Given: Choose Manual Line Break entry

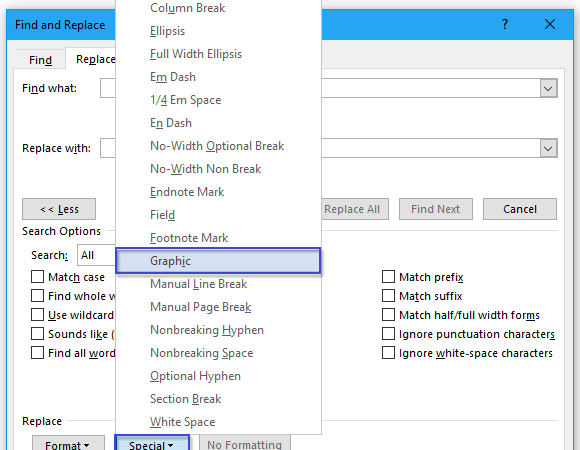Looking at the screenshot, I should [218, 284].
